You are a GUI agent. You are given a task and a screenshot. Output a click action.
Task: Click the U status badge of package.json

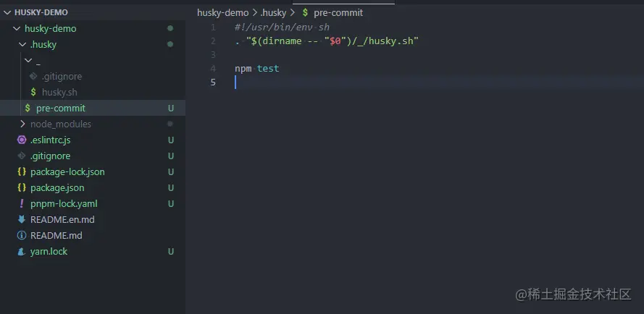pyautogui.click(x=171, y=188)
